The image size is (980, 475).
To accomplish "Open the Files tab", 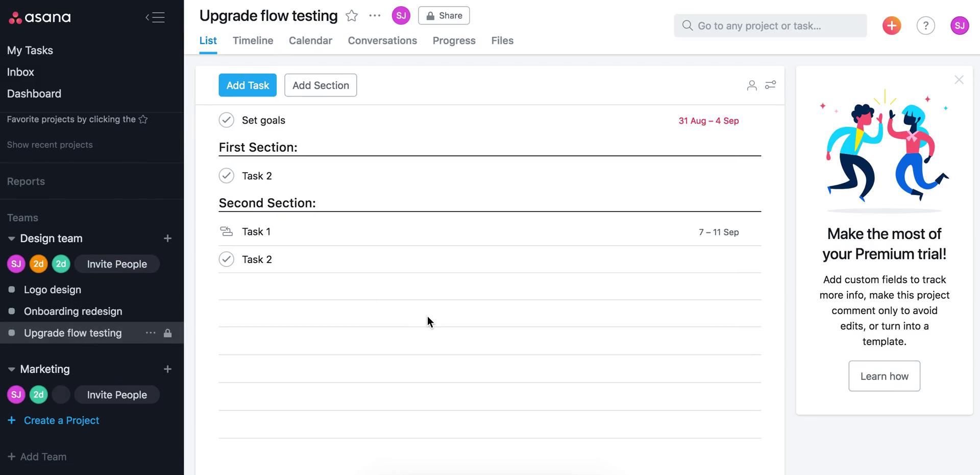I will point(502,40).
